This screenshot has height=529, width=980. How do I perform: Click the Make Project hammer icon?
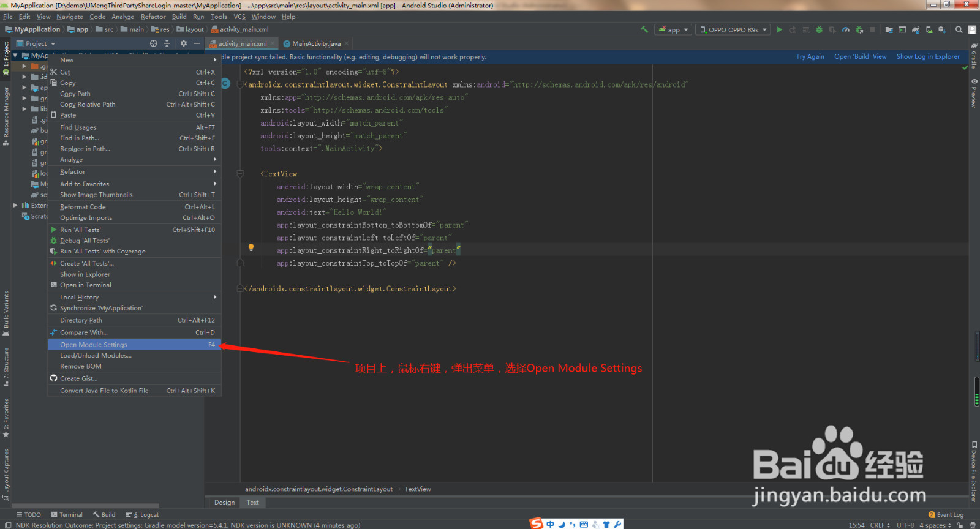coord(644,29)
